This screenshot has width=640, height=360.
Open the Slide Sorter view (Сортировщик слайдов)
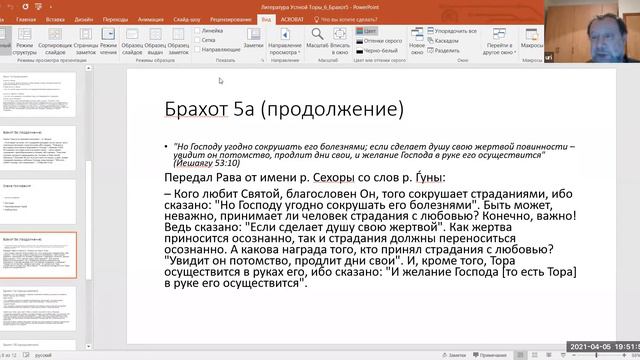[x=55, y=42]
